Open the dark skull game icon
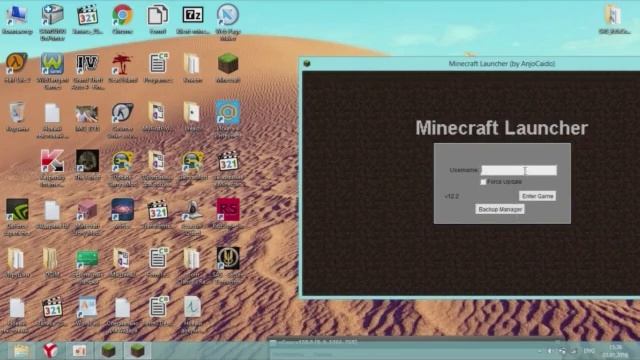The image size is (640, 360). tap(87, 161)
